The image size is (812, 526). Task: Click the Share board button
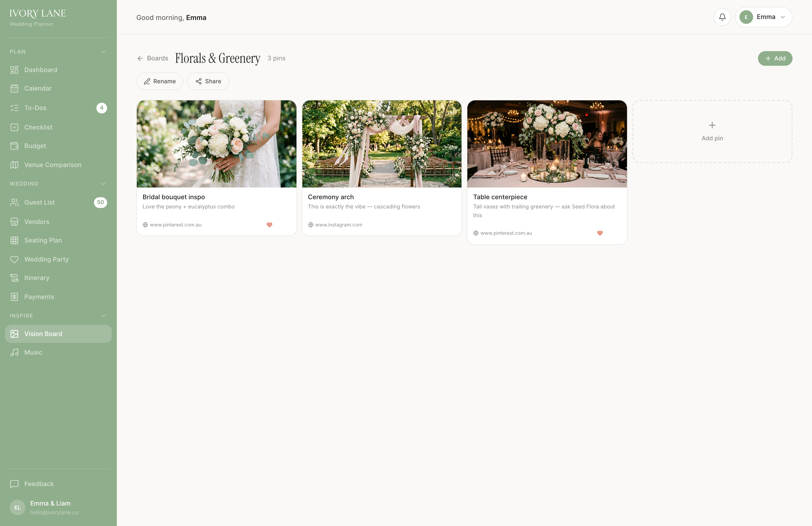(x=208, y=81)
